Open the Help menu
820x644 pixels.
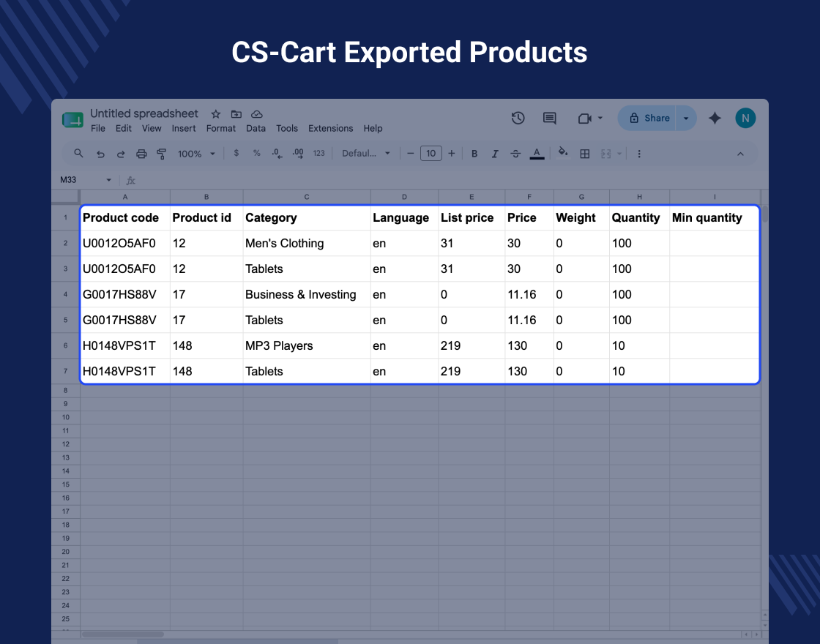(373, 128)
